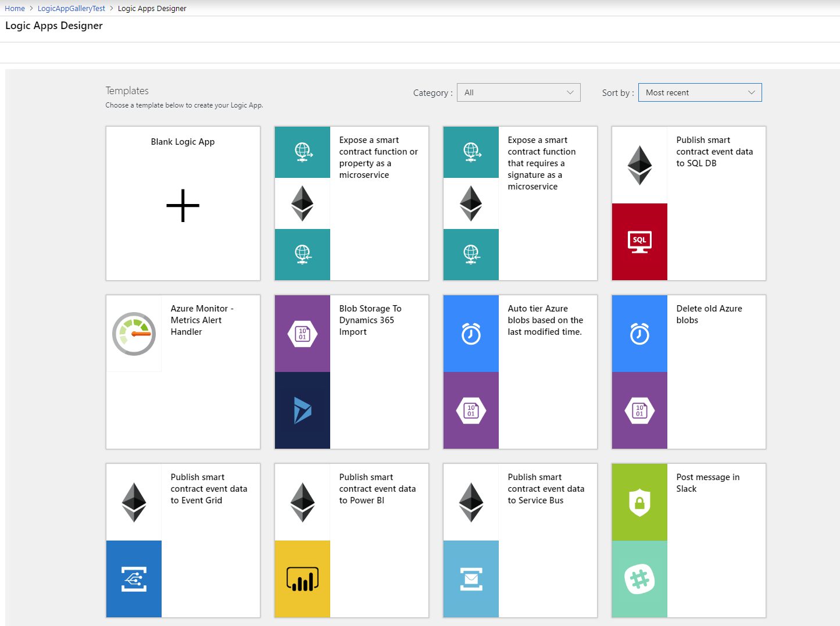Screen dimensions: 840x626
Task: Click the Event Grid icon
Action: (x=134, y=578)
